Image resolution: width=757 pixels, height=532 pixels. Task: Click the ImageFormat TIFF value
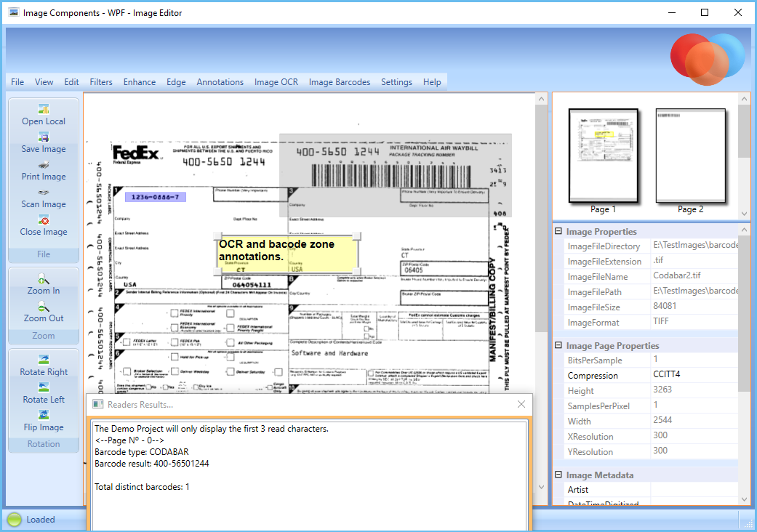[661, 321]
